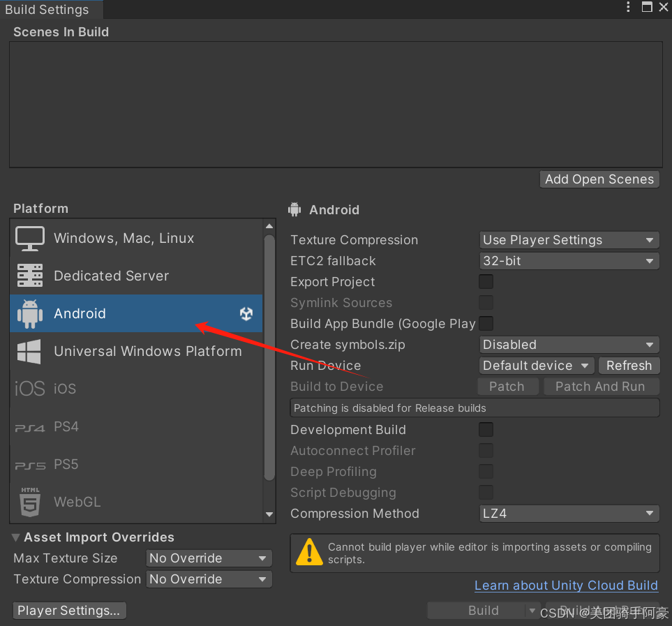Select Universal Windows Platform entry
This screenshot has width=672, height=626.
[136, 351]
